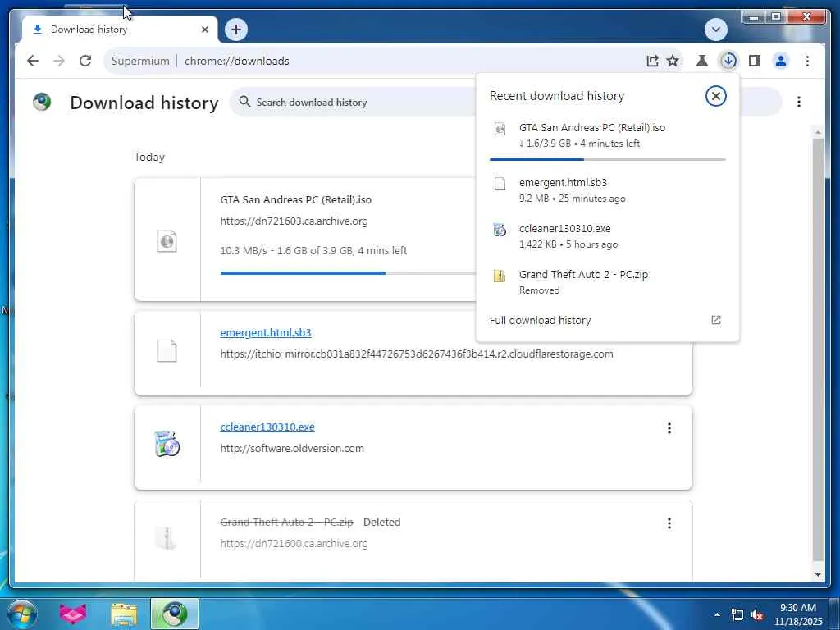This screenshot has height=630, width=840.
Task: Click the GTA San Andreas card progress bar
Action: 347,273
